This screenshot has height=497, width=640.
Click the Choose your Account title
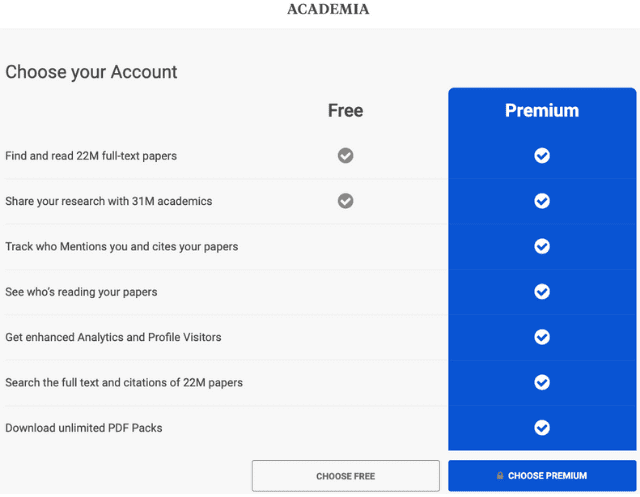(91, 72)
